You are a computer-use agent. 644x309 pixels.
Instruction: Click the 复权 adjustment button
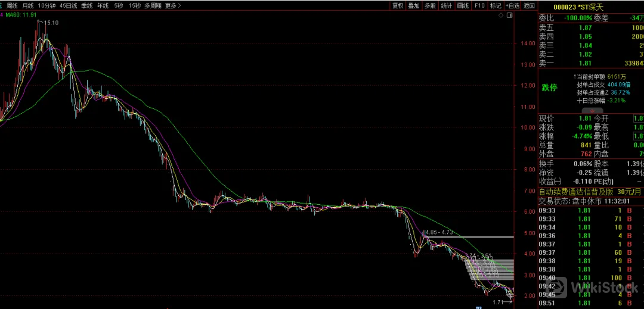(398, 5)
